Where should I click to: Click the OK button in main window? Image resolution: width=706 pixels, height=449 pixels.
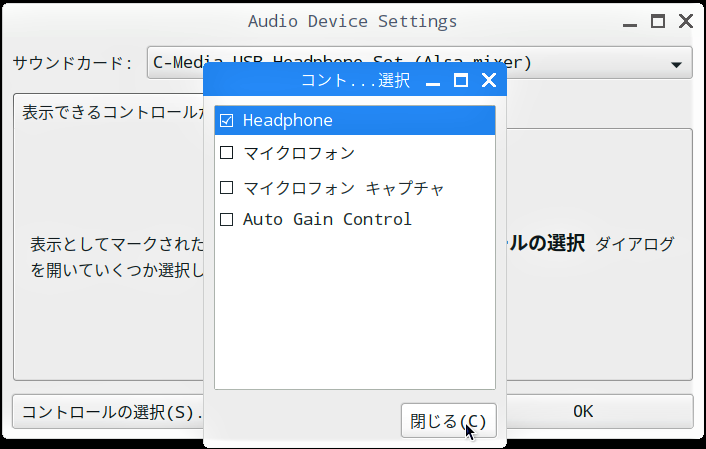coord(583,411)
